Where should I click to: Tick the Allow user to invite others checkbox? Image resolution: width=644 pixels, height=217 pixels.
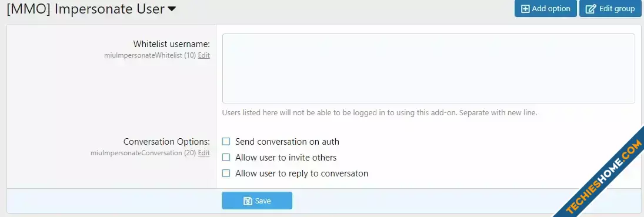coord(226,158)
